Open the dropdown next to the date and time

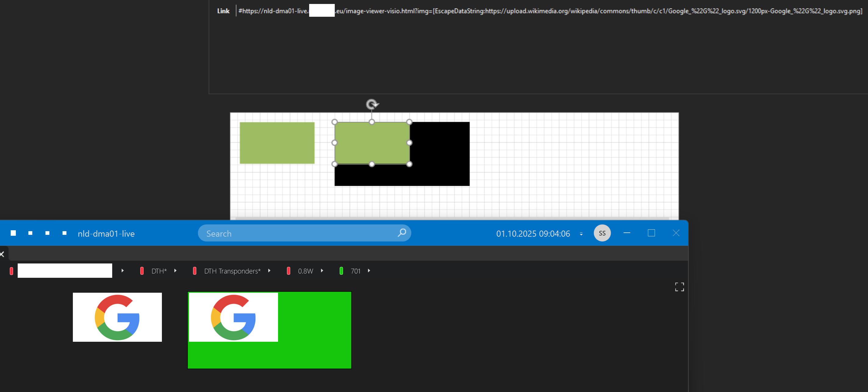pyautogui.click(x=581, y=234)
